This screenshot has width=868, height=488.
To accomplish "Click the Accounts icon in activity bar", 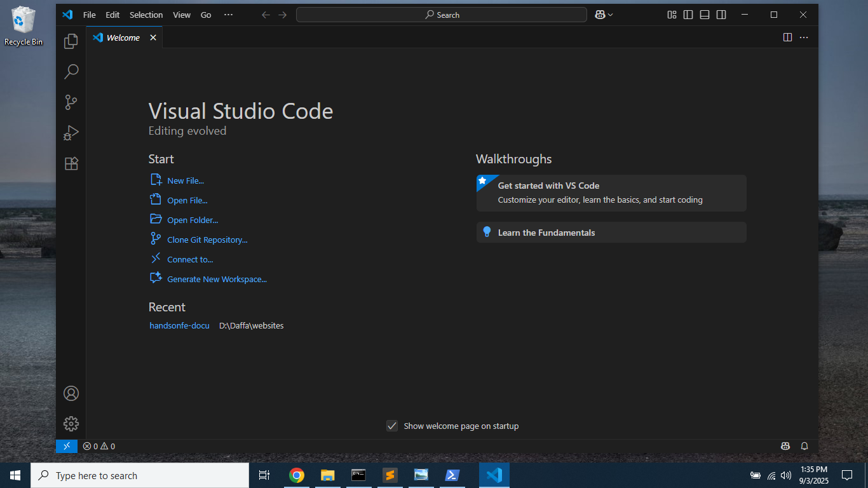I will 71,393.
